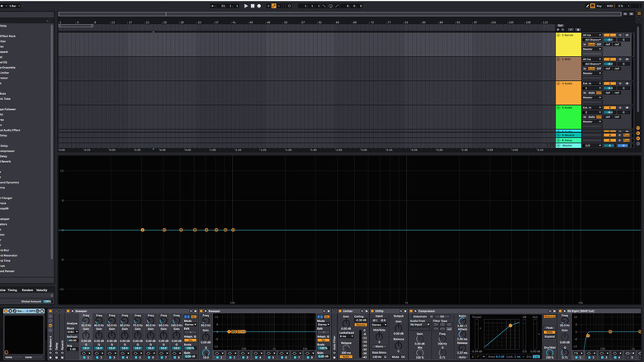Fold the 3 Audio track header
Screen dimensions: 644x362
tap(559, 83)
